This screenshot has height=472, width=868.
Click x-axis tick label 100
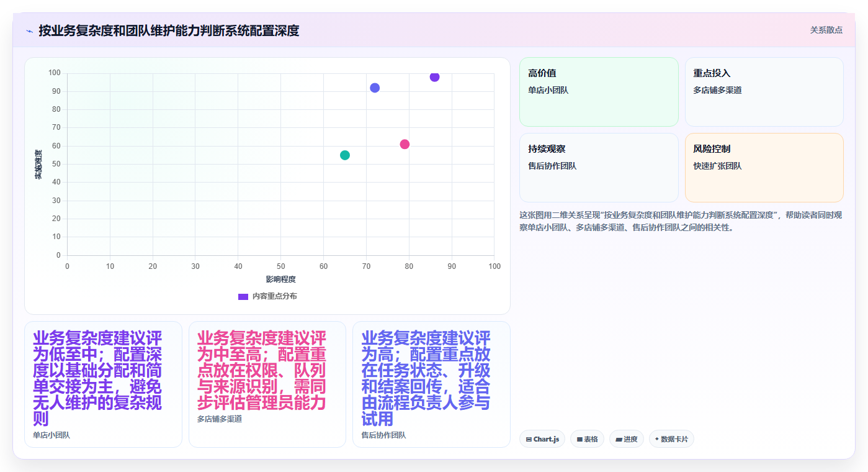494,266
